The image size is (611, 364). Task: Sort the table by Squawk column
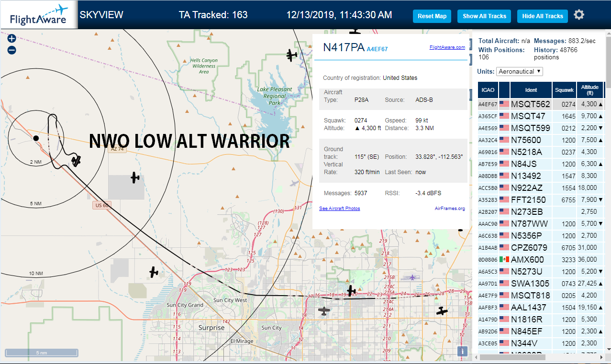564,90
